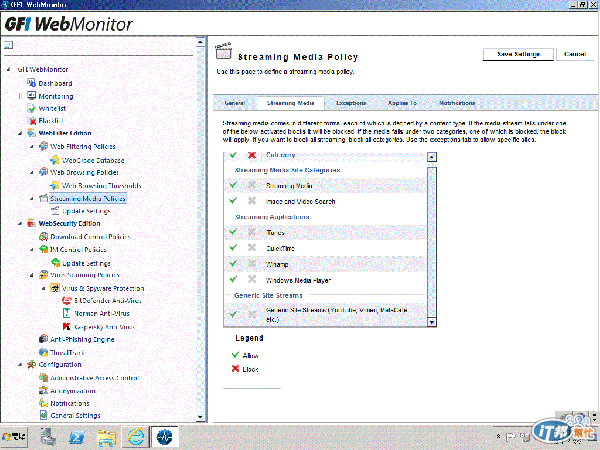The width and height of the screenshot is (600, 450).
Task: Collapse WebSecurity Edition node
Action: (x=20, y=223)
